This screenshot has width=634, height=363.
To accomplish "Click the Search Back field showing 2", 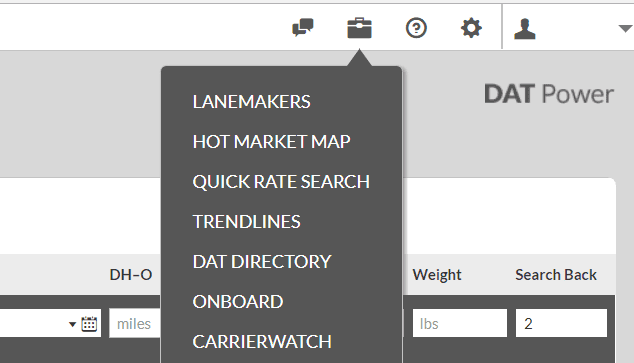I will click(561, 323).
